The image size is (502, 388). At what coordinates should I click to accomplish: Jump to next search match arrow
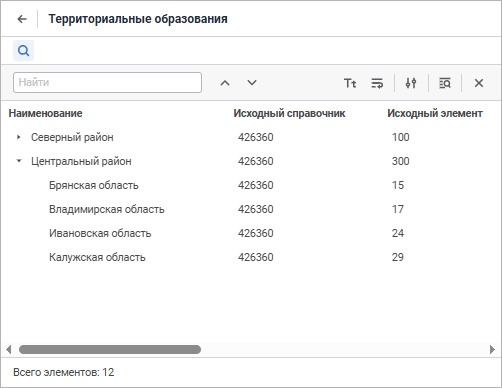252,83
